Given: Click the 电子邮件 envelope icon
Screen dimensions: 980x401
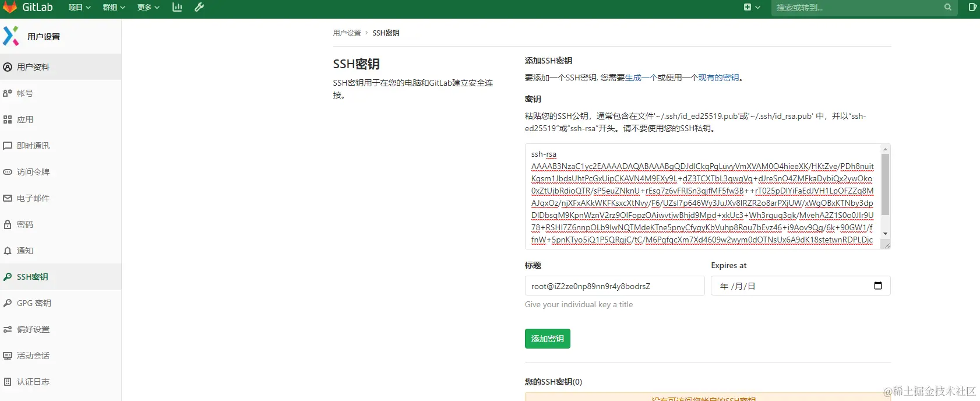Looking at the screenshot, I should point(8,198).
